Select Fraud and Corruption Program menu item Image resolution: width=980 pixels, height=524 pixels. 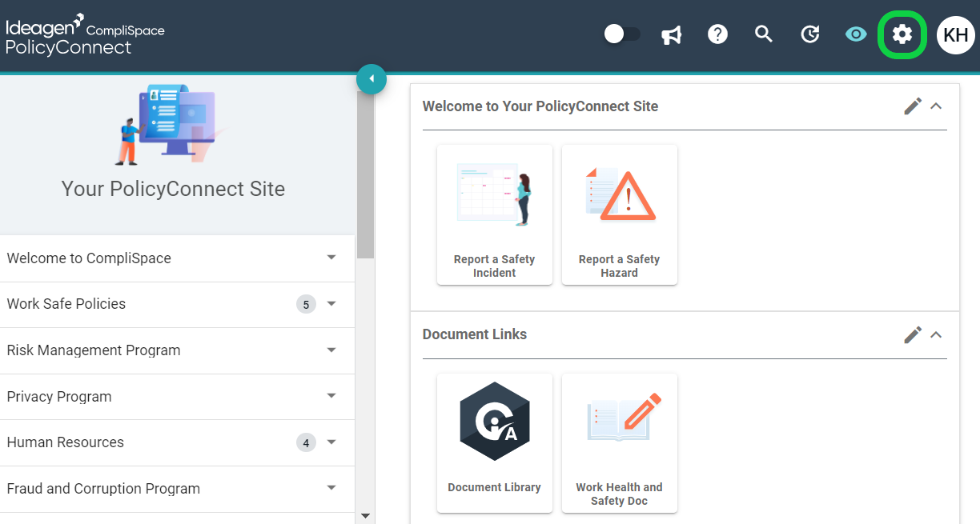pyautogui.click(x=177, y=489)
